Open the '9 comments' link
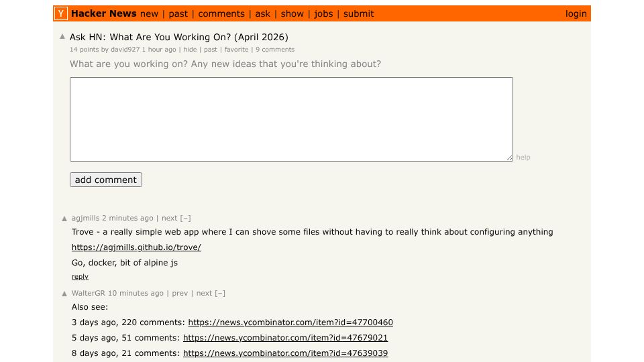The height and width of the screenshot is (362, 644). coord(275,49)
